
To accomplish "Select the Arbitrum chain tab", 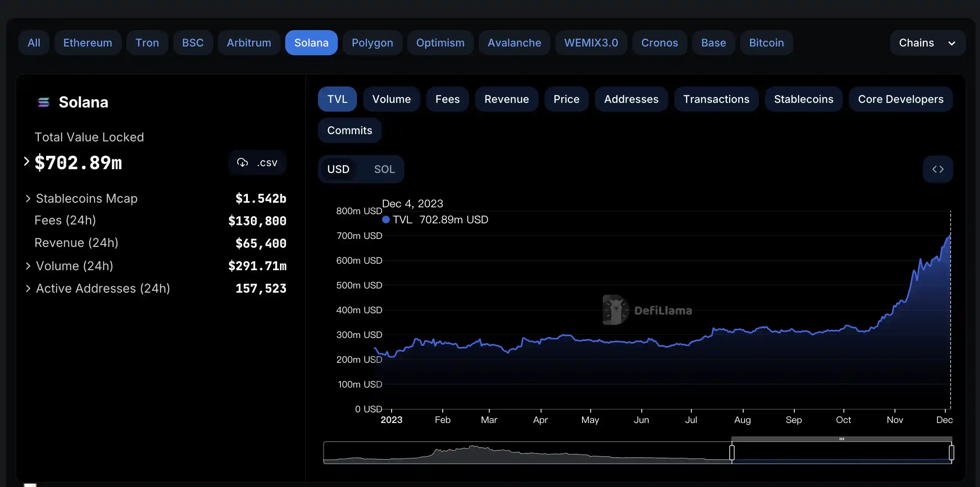I will pyautogui.click(x=249, y=43).
